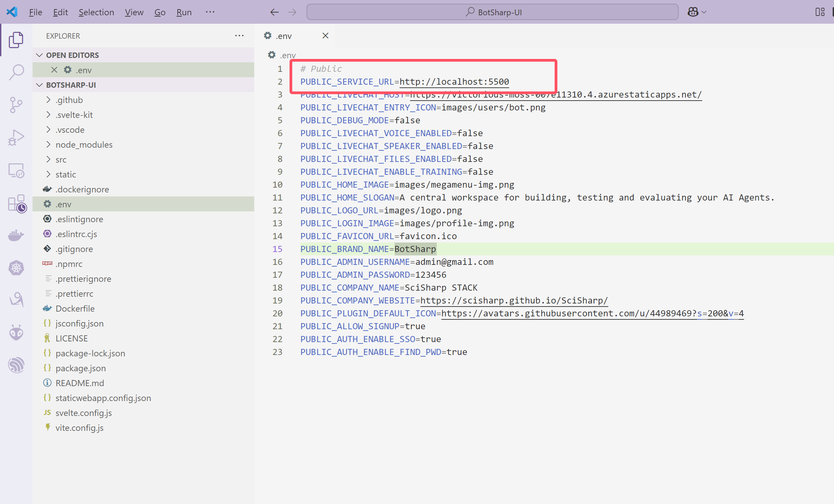Open the .prettierrc file
The width and height of the screenshot is (834, 504).
click(143, 293)
